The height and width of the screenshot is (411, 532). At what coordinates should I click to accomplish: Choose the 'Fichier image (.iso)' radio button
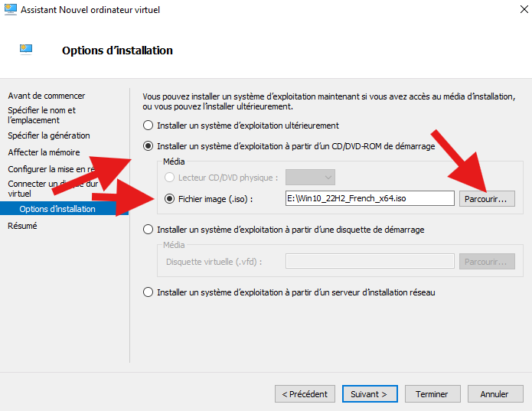[170, 198]
